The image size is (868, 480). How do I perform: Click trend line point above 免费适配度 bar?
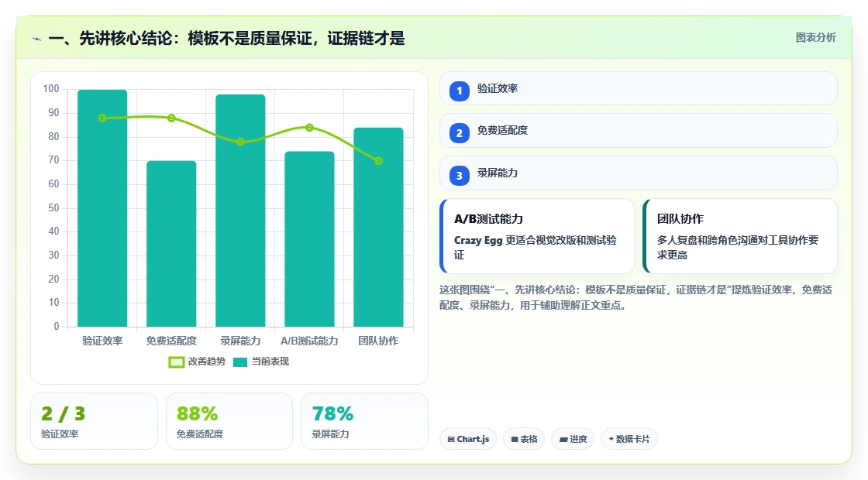(171, 118)
